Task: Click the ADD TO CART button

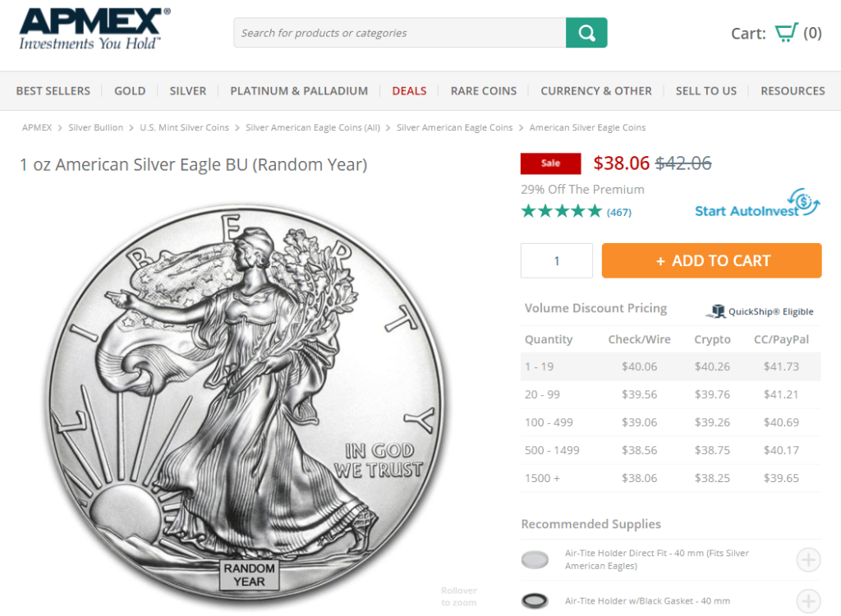Action: click(x=712, y=261)
